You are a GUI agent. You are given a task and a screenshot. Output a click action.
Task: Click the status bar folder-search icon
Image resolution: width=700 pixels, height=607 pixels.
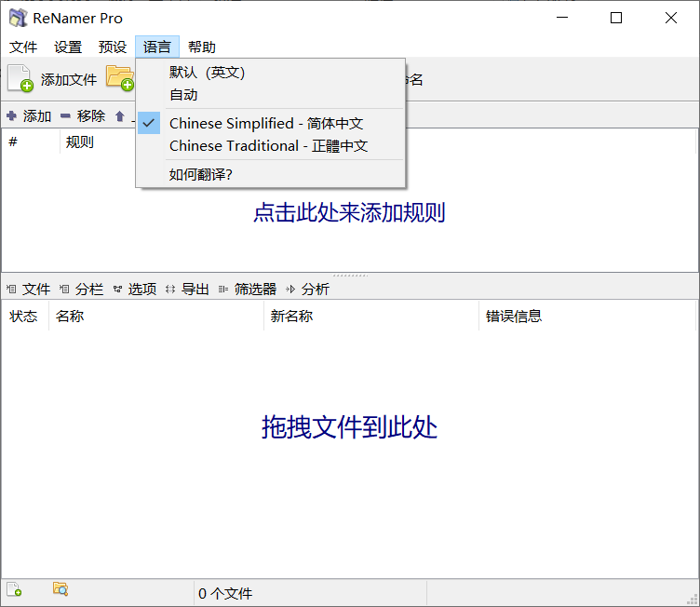(61, 589)
